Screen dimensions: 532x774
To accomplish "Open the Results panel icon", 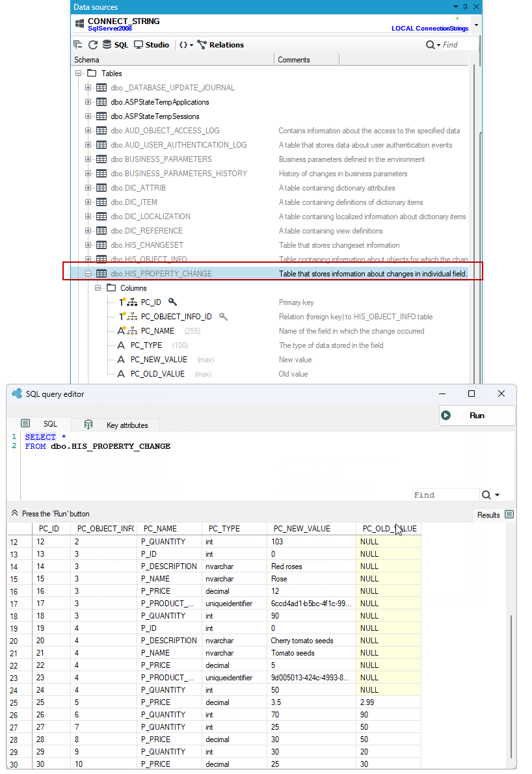I will click(x=509, y=514).
